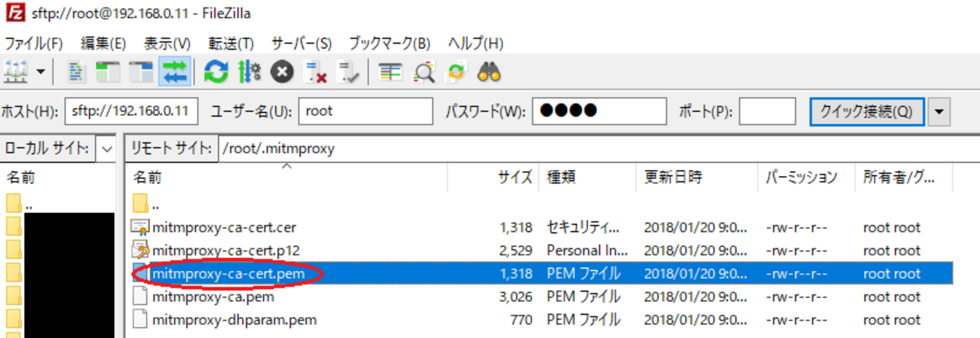
Task: Toggle the remote directory tree icon
Action: 140,72
